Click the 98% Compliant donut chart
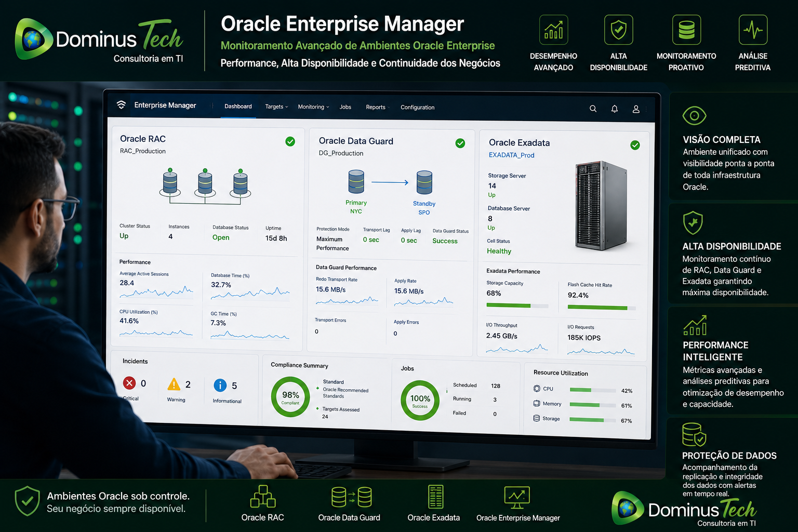Image resolution: width=798 pixels, height=532 pixels. click(x=290, y=397)
